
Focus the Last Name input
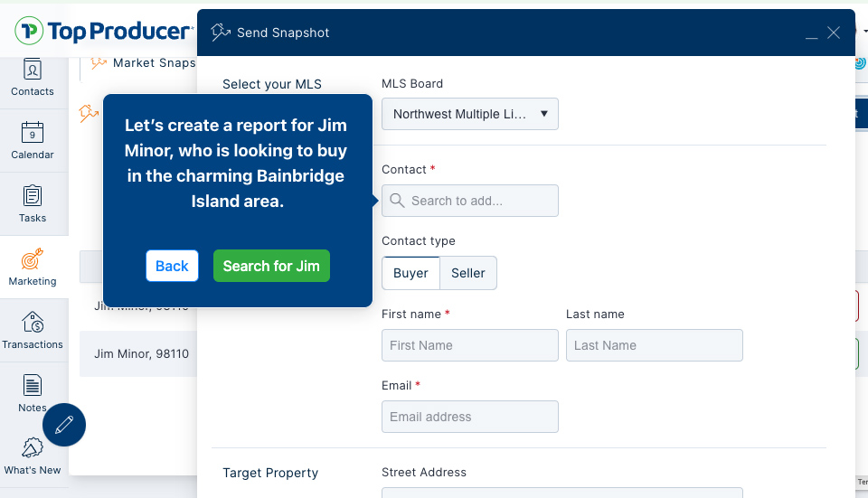(655, 345)
